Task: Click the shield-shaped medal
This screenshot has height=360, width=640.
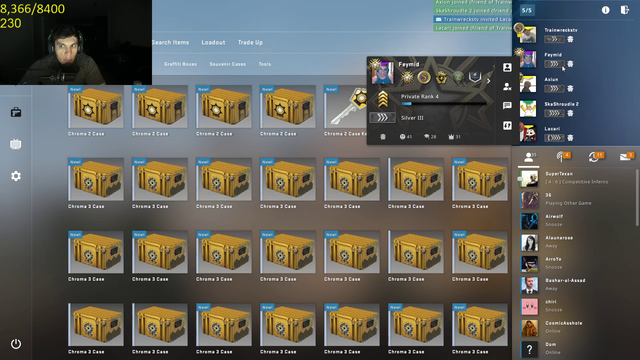Action: point(475,77)
